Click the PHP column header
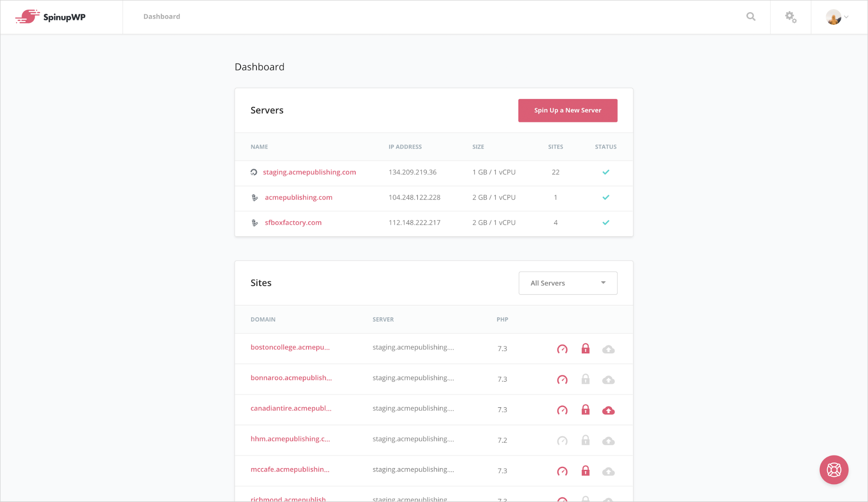The image size is (868, 502). pos(502,319)
